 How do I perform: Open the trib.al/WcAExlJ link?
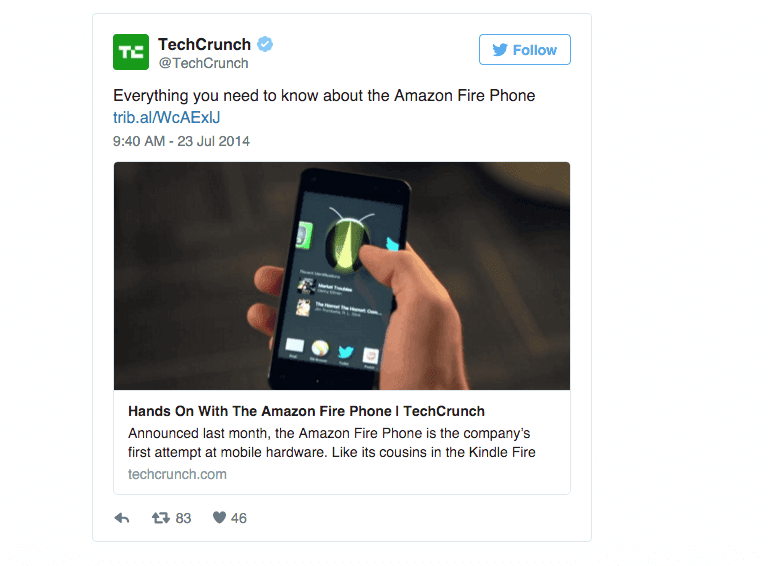coord(166,117)
